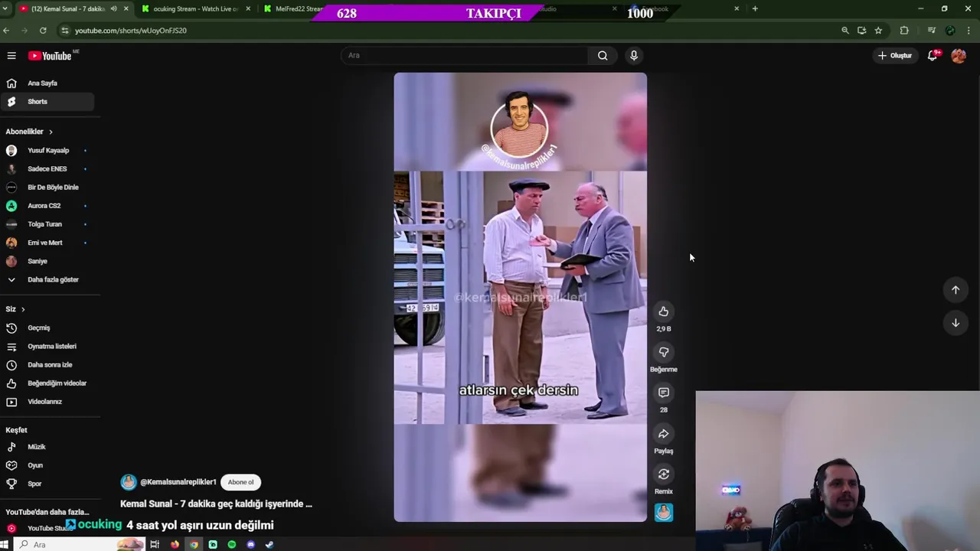Click the address bar URL
The image size is (980, 551).
click(x=131, y=31)
